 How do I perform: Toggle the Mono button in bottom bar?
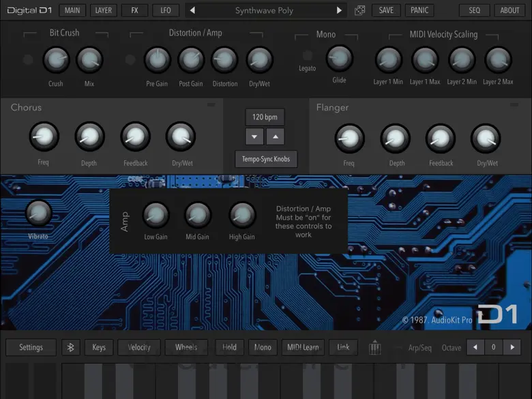263,347
